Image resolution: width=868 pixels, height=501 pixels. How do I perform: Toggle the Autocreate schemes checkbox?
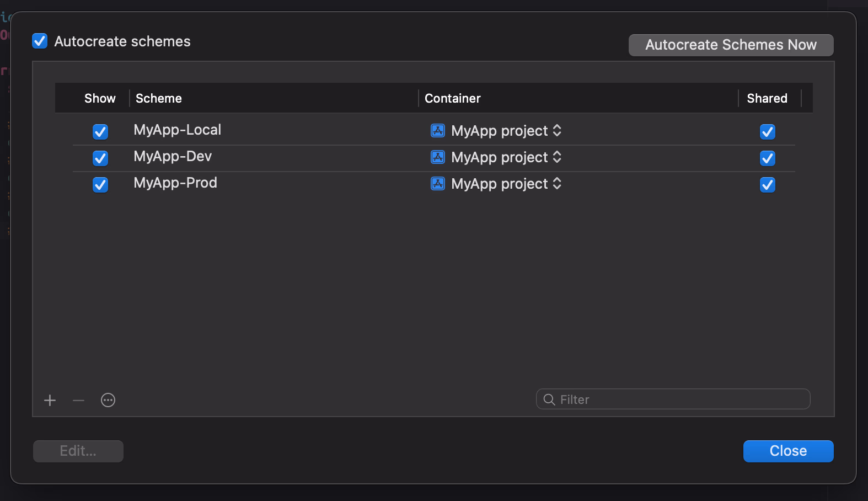click(x=40, y=41)
